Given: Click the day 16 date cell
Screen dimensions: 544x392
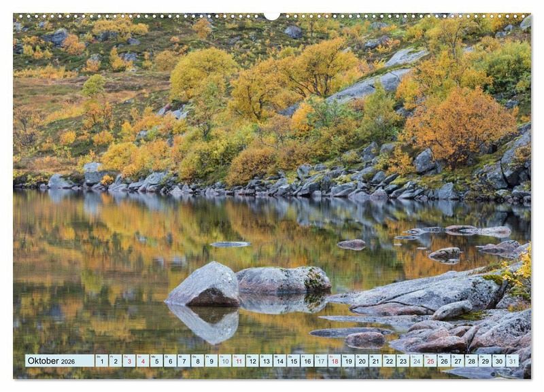Looking at the screenshot, I should click(307, 361).
